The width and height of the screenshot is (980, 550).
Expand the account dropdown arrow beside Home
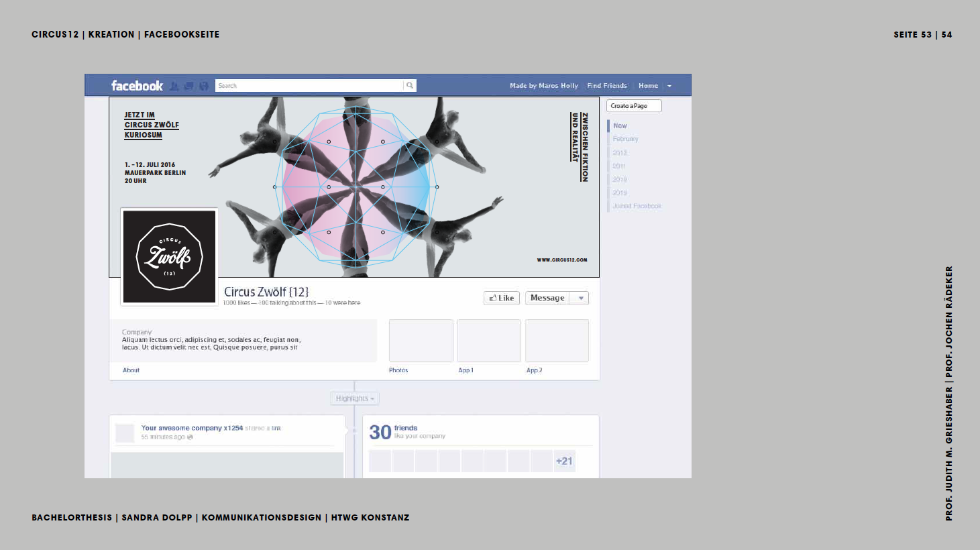[x=669, y=86]
